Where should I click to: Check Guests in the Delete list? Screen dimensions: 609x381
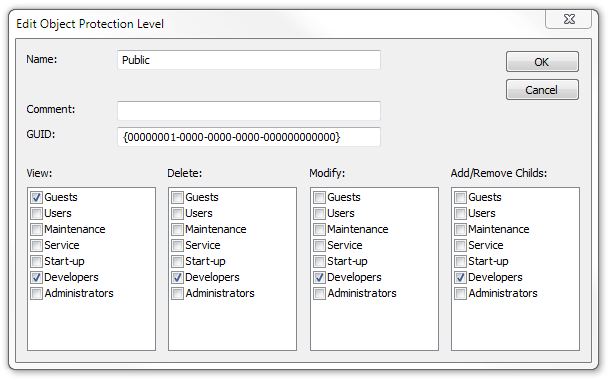177,197
